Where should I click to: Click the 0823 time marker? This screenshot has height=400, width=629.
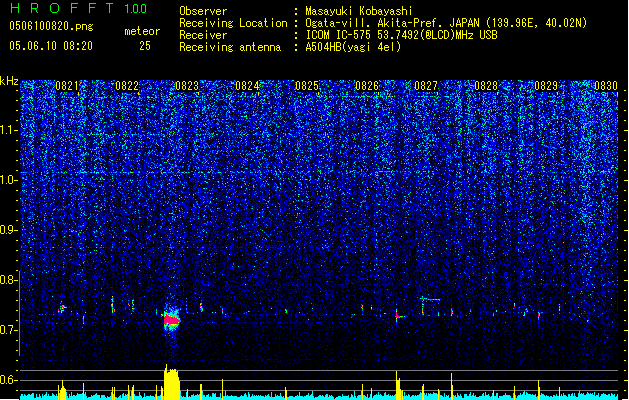point(187,86)
